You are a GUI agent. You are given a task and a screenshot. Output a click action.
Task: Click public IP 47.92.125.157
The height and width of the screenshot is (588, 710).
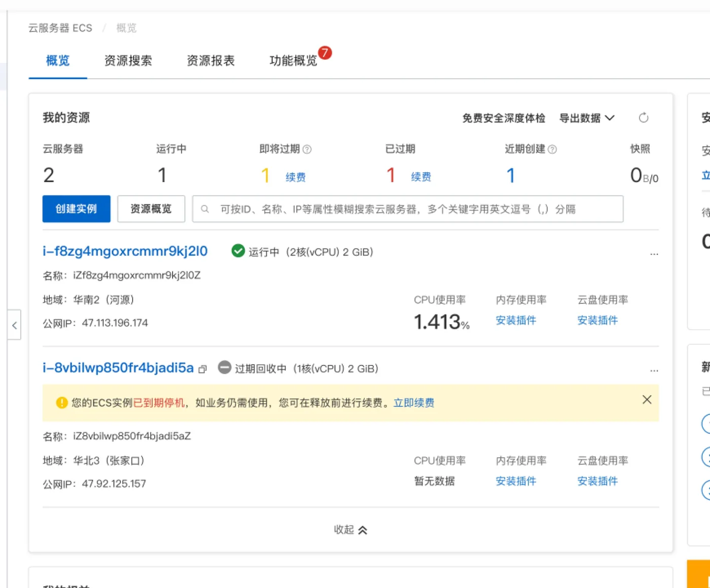coord(114,484)
